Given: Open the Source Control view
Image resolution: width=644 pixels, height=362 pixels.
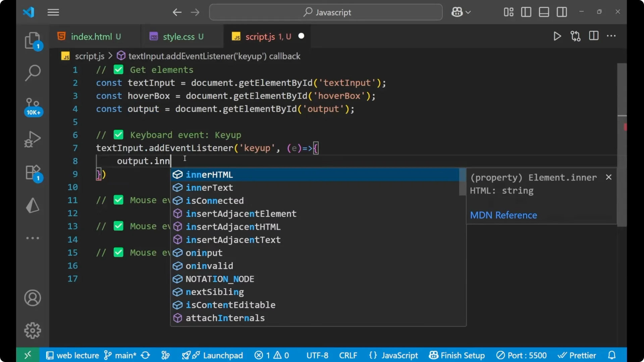Looking at the screenshot, I should 33,106.
